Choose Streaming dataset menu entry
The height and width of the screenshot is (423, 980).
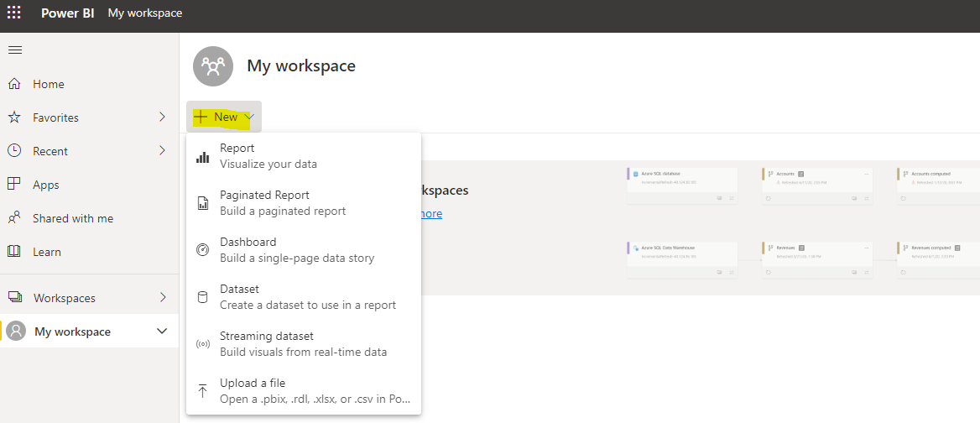[x=302, y=344]
